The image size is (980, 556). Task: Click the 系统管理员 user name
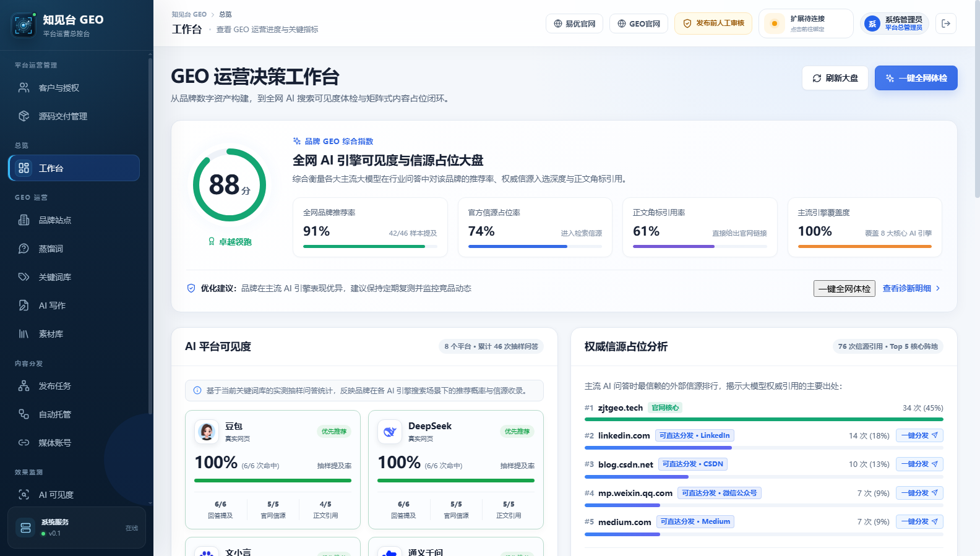(x=903, y=20)
